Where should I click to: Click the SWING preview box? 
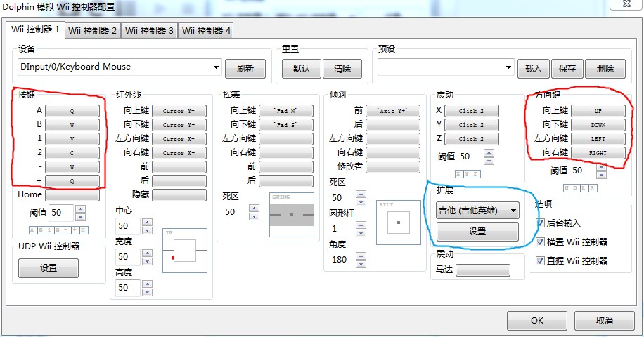click(x=292, y=215)
